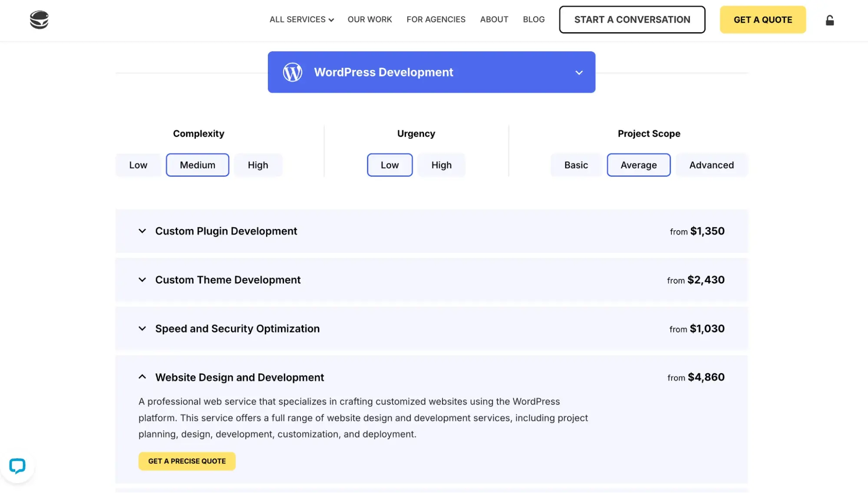The image size is (868, 493).
Task: Select Low urgency option
Action: pyautogui.click(x=389, y=165)
